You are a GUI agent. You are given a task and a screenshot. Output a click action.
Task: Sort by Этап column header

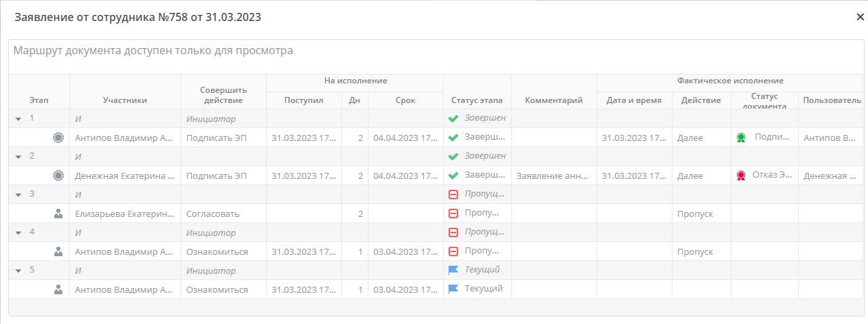[39, 100]
